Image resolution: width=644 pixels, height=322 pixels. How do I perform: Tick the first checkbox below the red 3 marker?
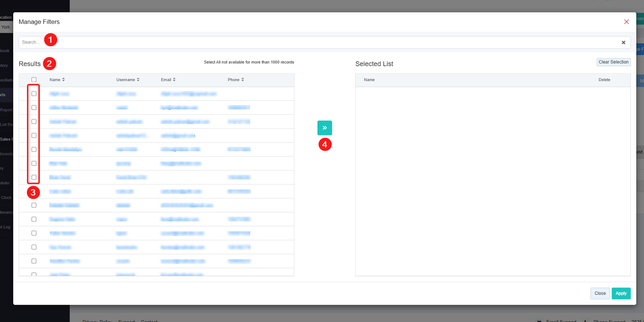[34, 205]
